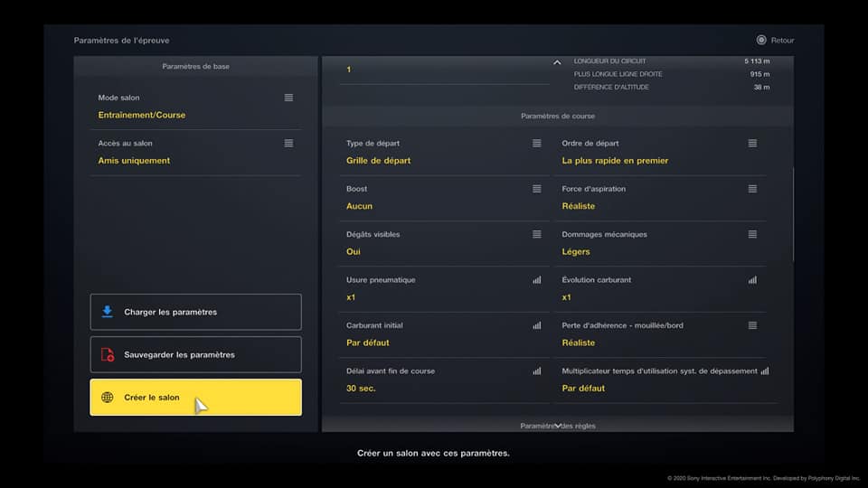This screenshot has width=868, height=488.
Task: Click Charger les paramètres button
Action: 196,312
